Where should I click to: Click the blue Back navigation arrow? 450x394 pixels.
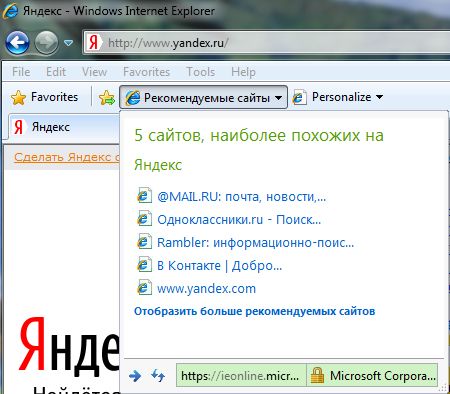(x=17, y=42)
